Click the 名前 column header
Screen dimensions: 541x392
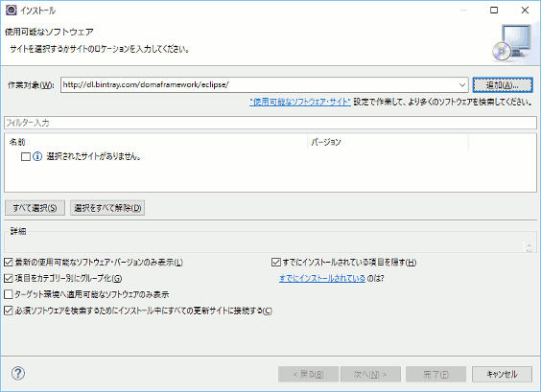pos(156,142)
